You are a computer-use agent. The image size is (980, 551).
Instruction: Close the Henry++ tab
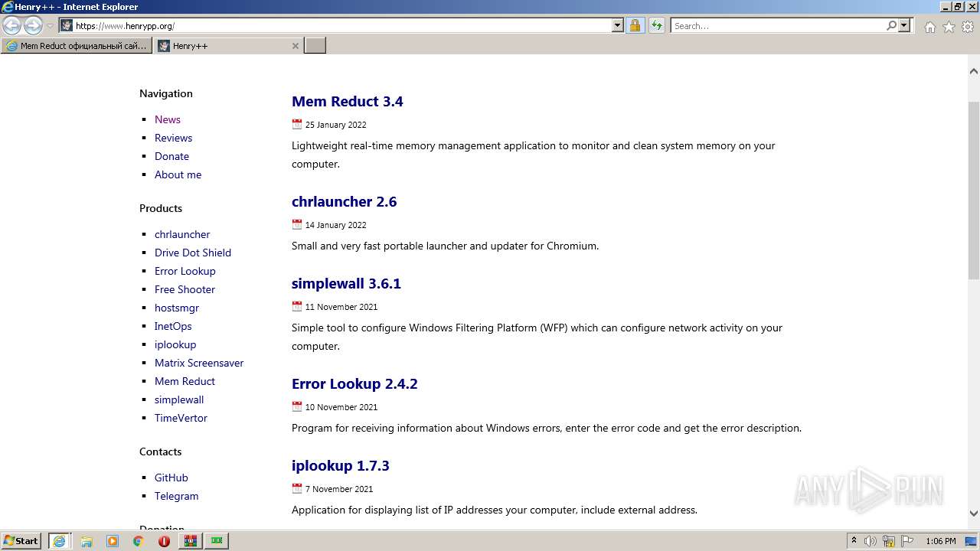point(296,46)
